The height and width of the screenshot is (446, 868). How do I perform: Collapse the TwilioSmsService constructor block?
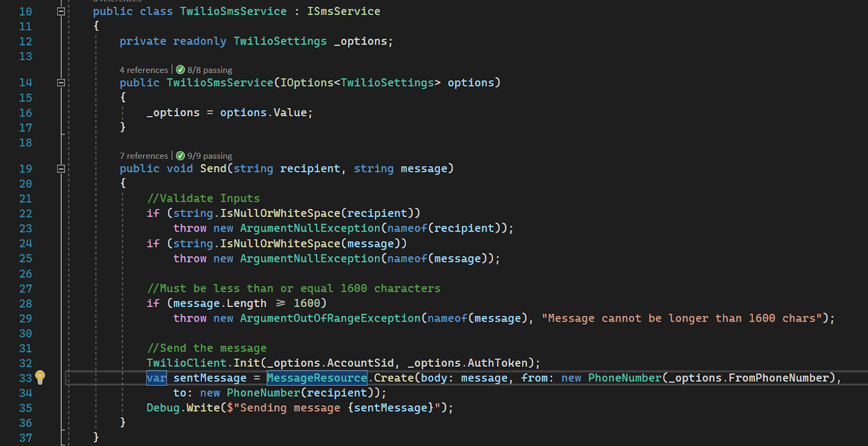pos(61,82)
